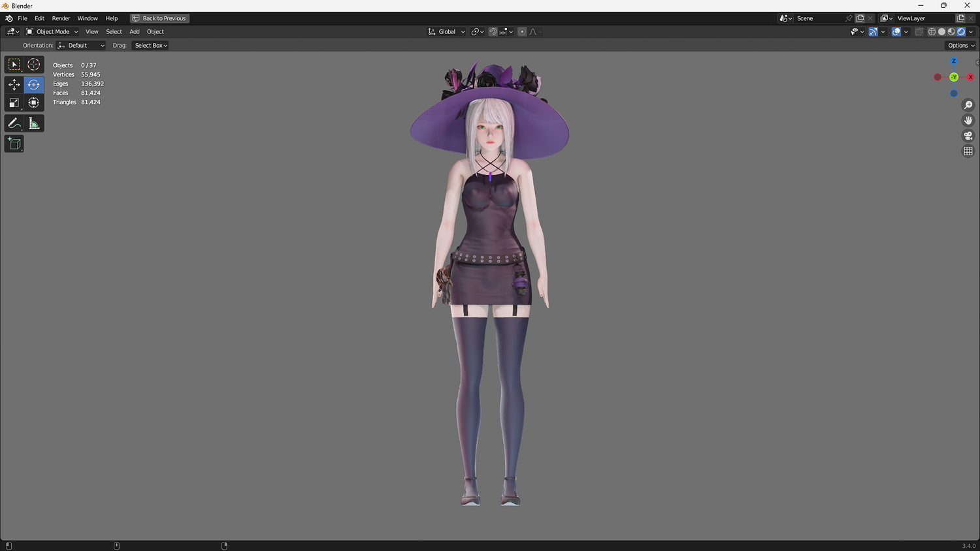Image resolution: width=980 pixels, height=551 pixels.
Task: Add a new ViewLayer with the copy icon
Action: (x=960, y=18)
